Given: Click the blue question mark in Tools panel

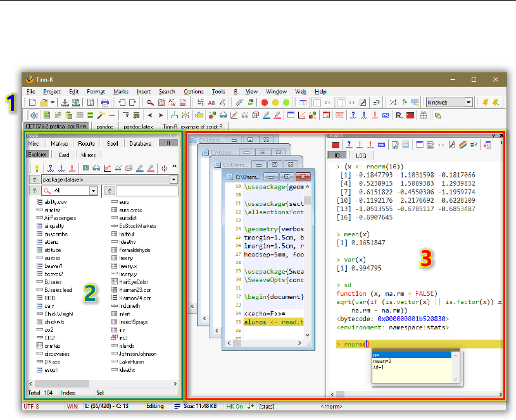Looking at the screenshot, I should coord(50,168).
